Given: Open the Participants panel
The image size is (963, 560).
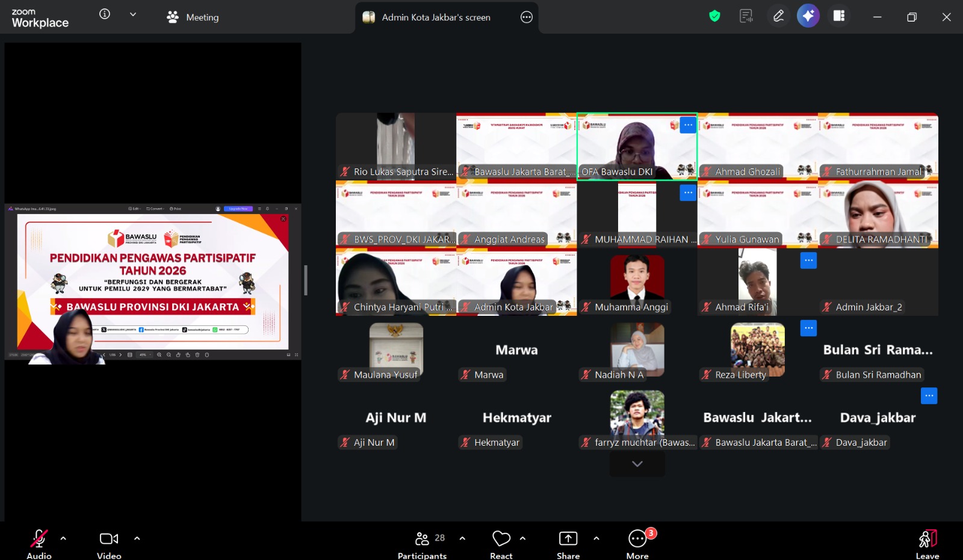Looking at the screenshot, I should (x=423, y=544).
